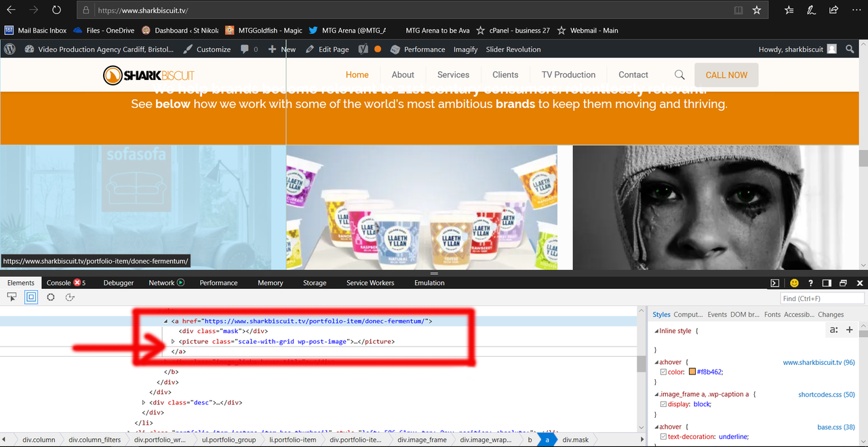Switch to the Emulation tab
The width and height of the screenshot is (868, 447).
click(429, 283)
